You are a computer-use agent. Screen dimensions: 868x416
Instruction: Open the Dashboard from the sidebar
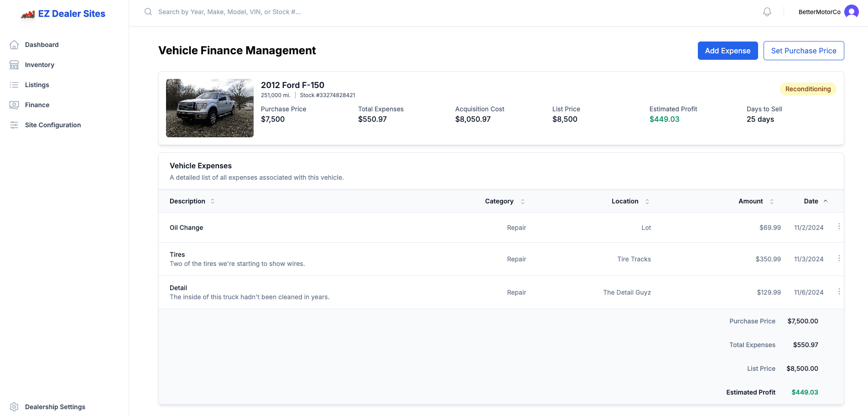(14, 44)
